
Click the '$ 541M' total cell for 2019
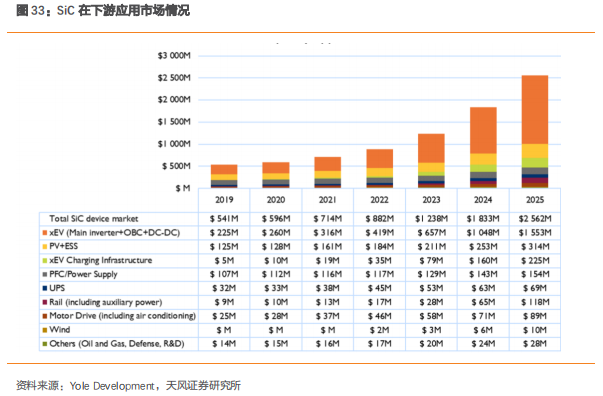(224, 219)
